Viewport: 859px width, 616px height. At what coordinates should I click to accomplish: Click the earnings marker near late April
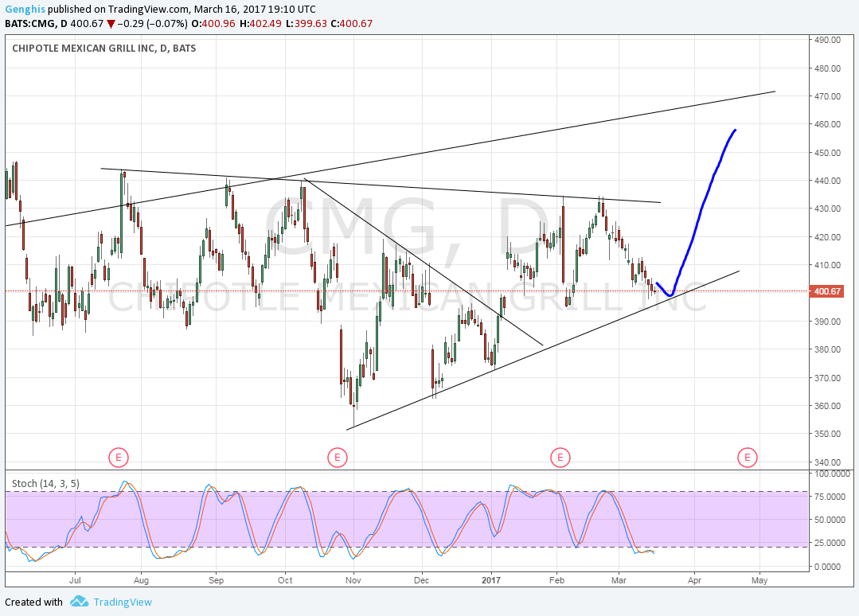pyautogui.click(x=748, y=457)
